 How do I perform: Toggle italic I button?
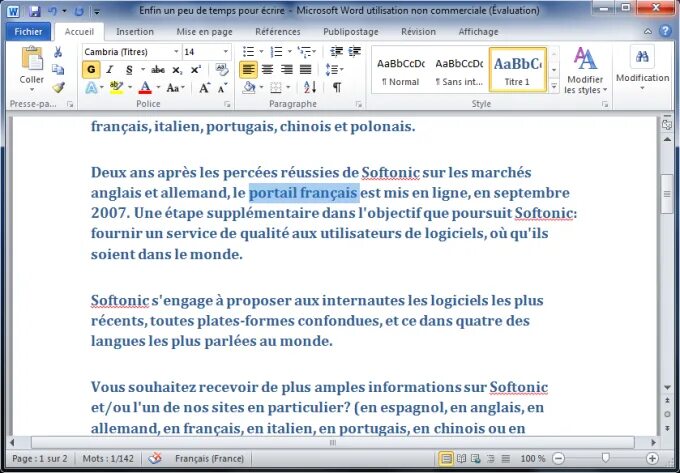110,70
